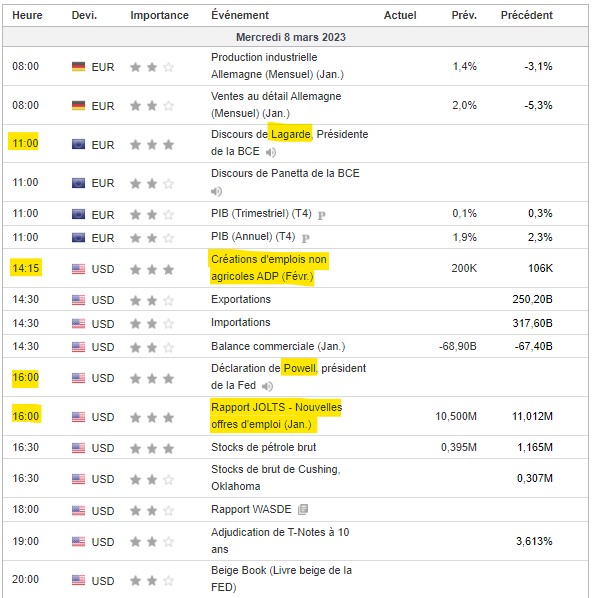The height and width of the screenshot is (598, 592).
Task: Open the PIB (Trimestriel) (T4) event
Action: click(261, 213)
